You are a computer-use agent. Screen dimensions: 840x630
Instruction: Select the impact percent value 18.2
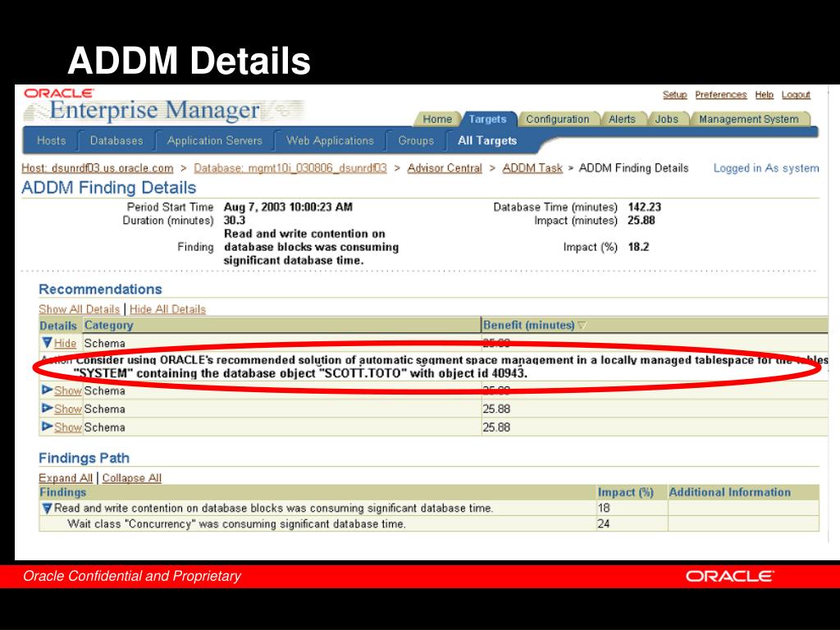point(638,247)
